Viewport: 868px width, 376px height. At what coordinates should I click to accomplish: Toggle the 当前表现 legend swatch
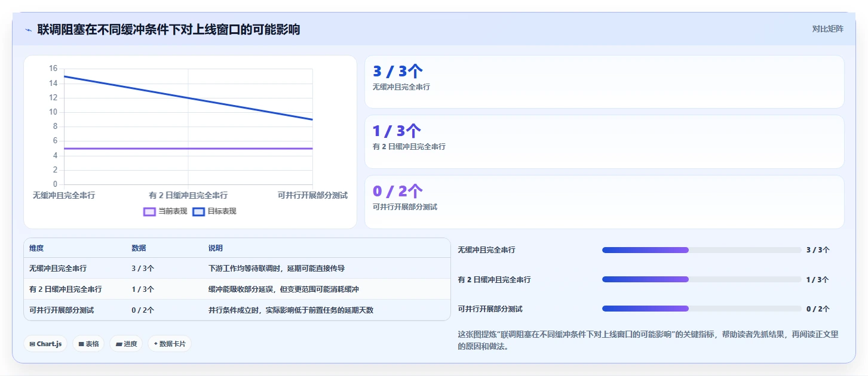point(149,211)
